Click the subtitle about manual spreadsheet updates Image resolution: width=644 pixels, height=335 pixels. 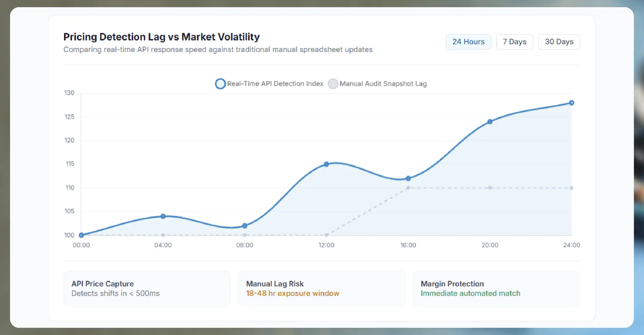(218, 49)
